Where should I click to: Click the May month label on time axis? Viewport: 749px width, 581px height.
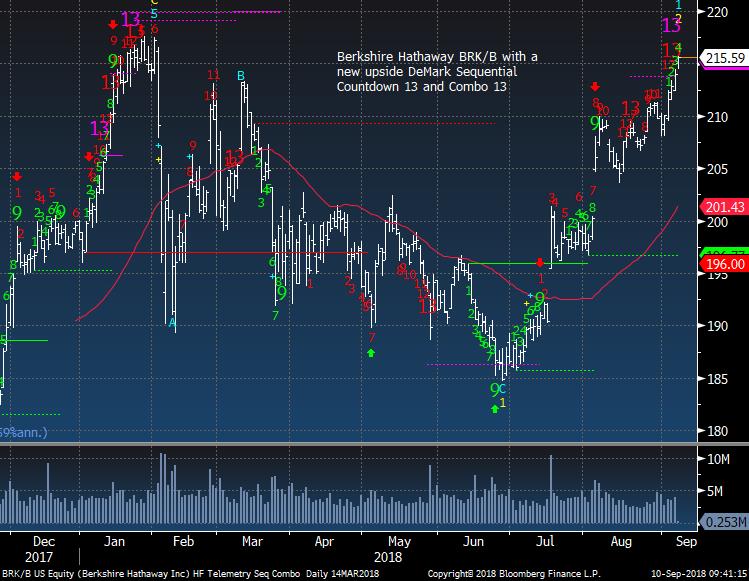(399, 542)
